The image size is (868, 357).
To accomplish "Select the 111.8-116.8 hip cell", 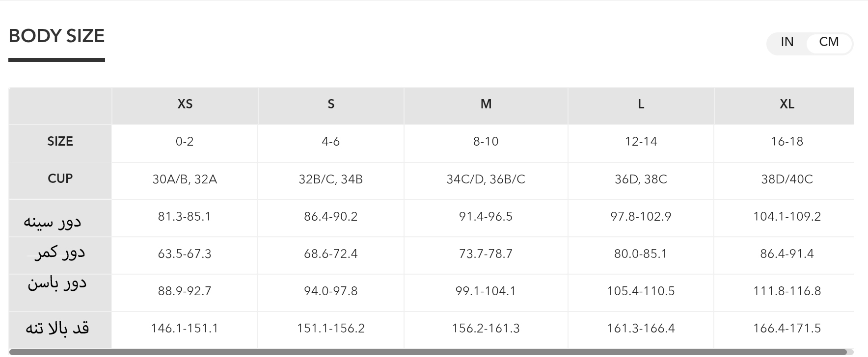I will coord(787,291).
